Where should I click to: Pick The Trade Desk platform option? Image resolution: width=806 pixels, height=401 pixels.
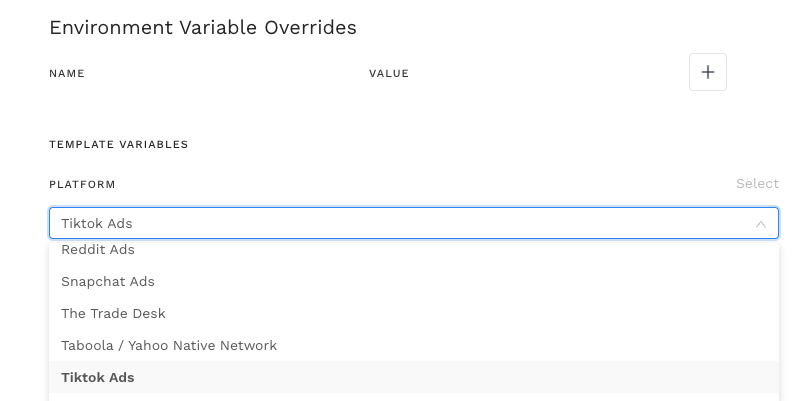[113, 314]
